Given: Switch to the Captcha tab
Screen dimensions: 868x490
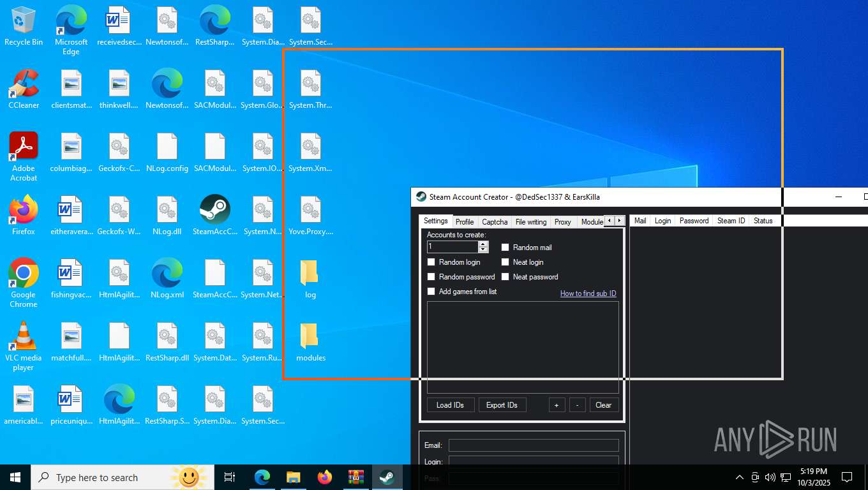Looking at the screenshot, I should (x=495, y=222).
